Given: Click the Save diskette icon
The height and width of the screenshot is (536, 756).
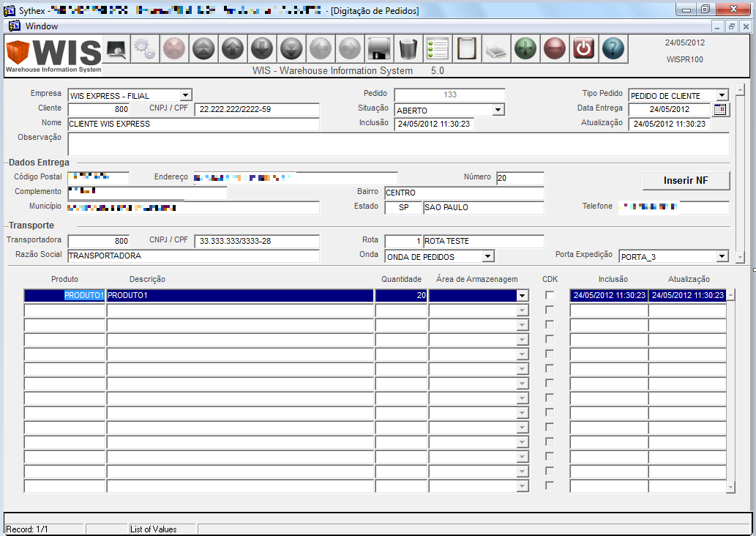Looking at the screenshot, I should pos(378,48).
